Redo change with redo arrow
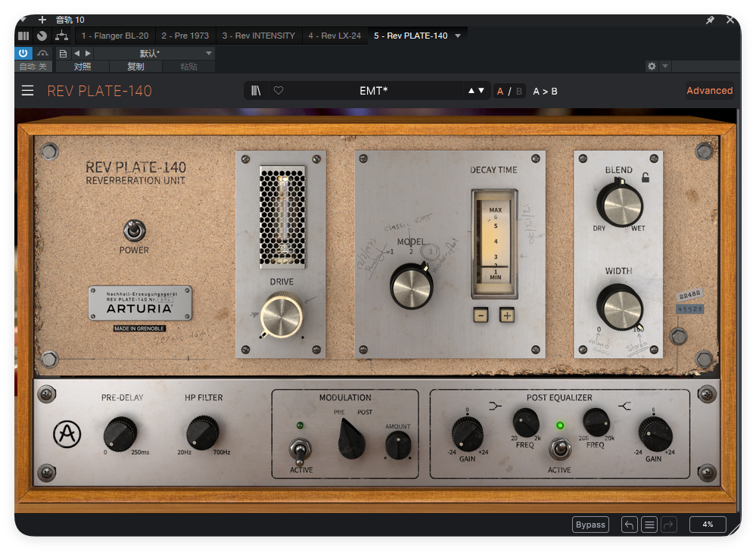 point(669,524)
